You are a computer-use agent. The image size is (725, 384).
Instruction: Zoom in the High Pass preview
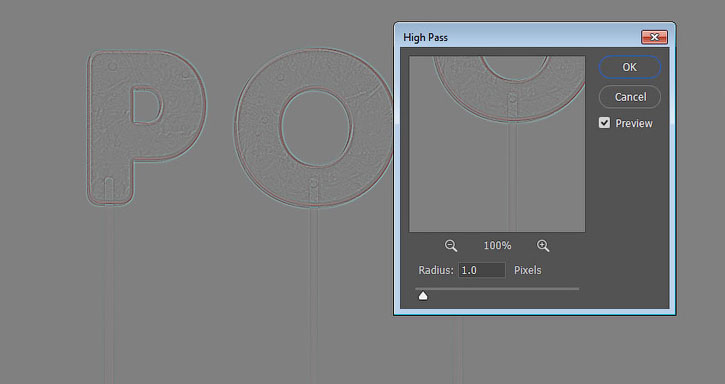click(x=543, y=246)
